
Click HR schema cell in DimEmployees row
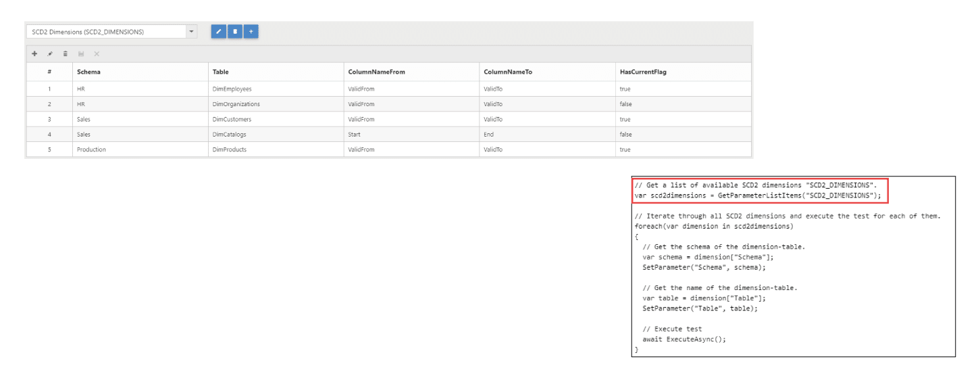(x=140, y=89)
